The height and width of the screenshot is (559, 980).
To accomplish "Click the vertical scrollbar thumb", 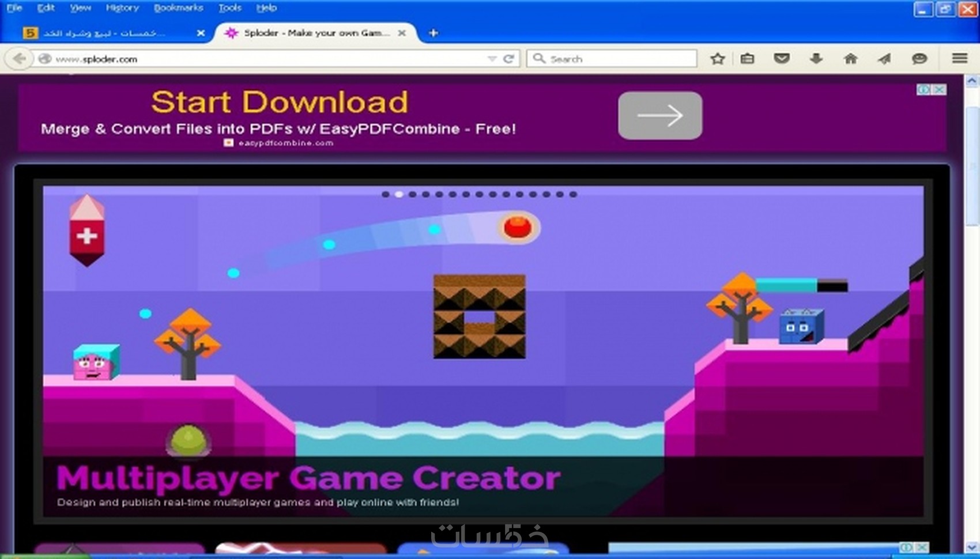I will 972,166.
